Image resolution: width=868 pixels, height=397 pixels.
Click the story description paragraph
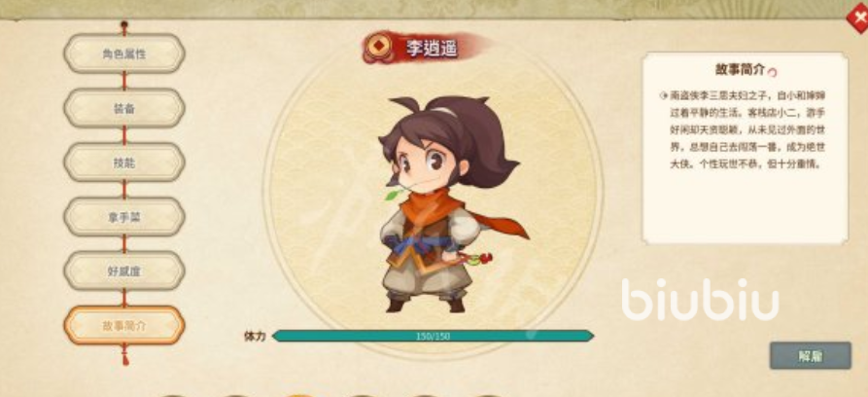pos(742,130)
